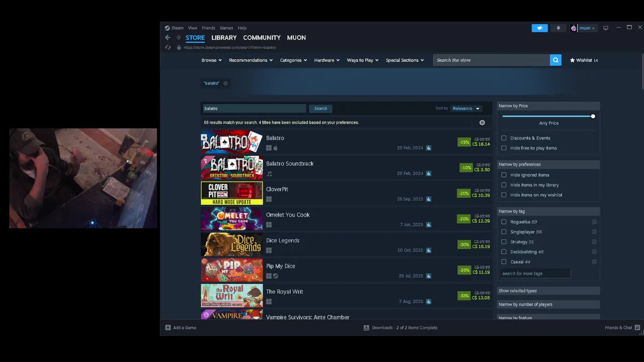Click in the Search the store field
Screen dimensions: 644x362
click(x=492, y=60)
